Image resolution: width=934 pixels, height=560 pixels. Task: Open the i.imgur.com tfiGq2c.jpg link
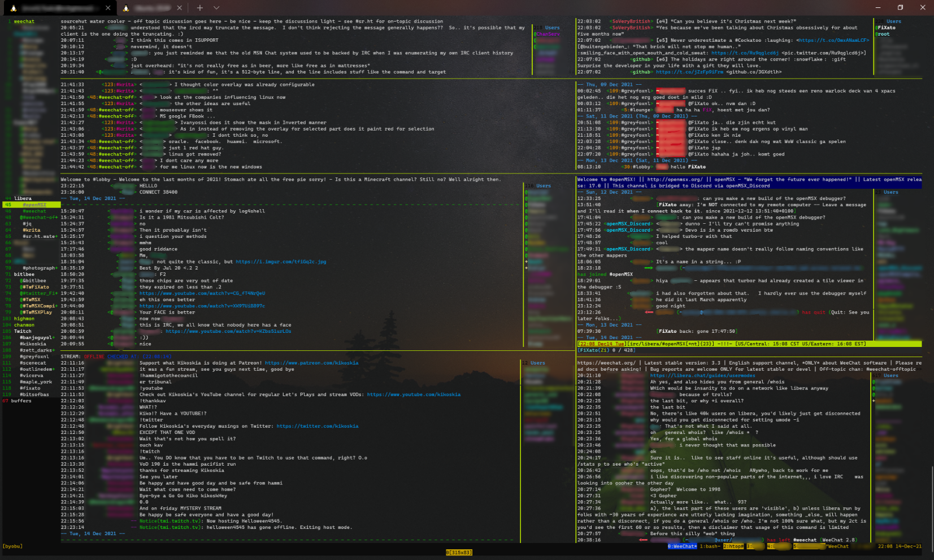pos(281,262)
